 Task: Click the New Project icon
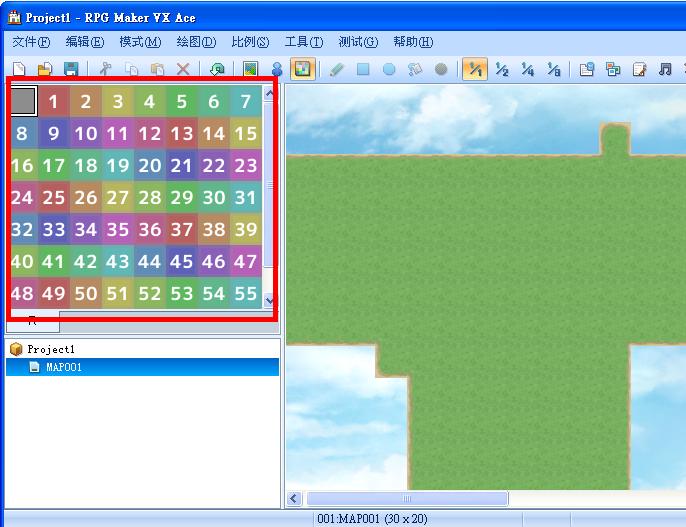tap(19, 69)
